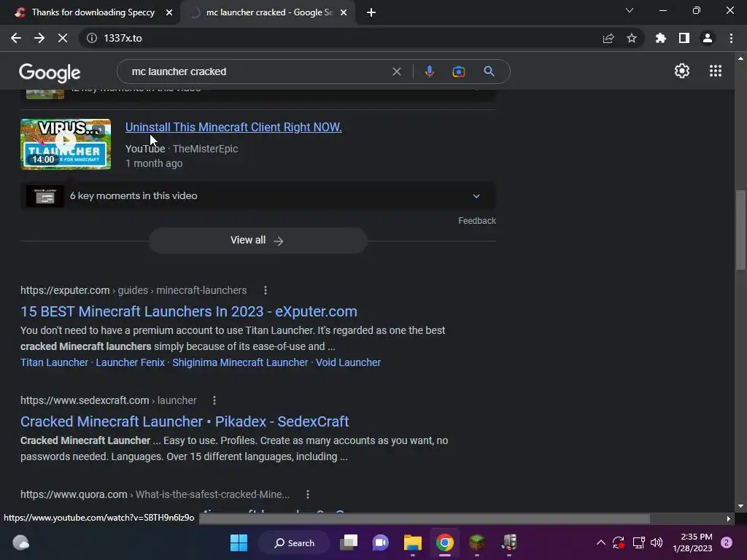The height and width of the screenshot is (560, 747).
Task: Click scroll right arrow on horizontal scrollbar
Action: [x=729, y=518]
